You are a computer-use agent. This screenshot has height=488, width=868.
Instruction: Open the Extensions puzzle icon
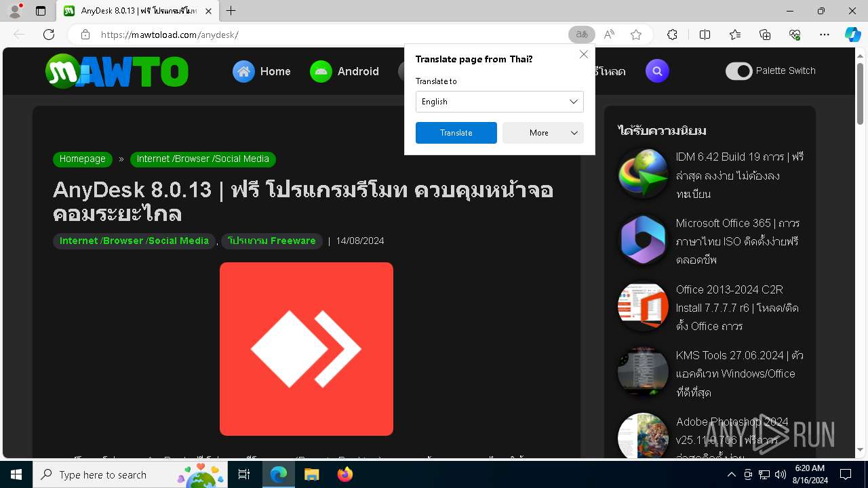[x=672, y=35]
